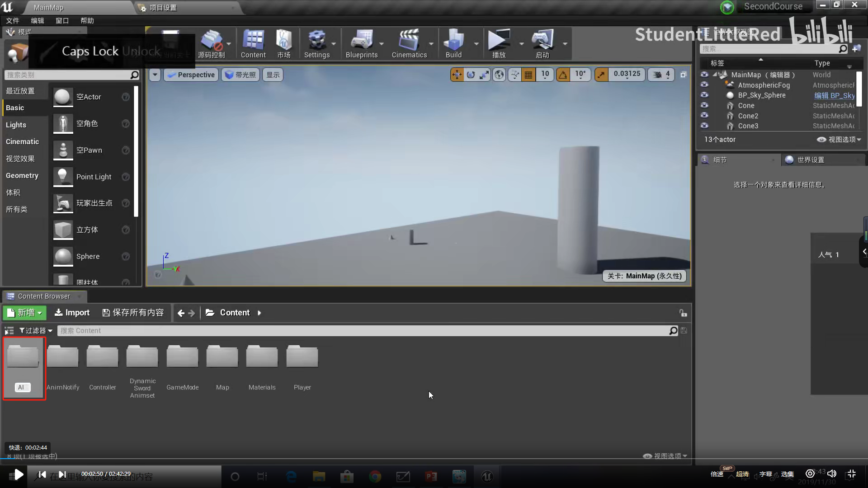This screenshot has height=488, width=868.
Task: Toggle visibility of Cone3 actor
Action: [704, 125]
